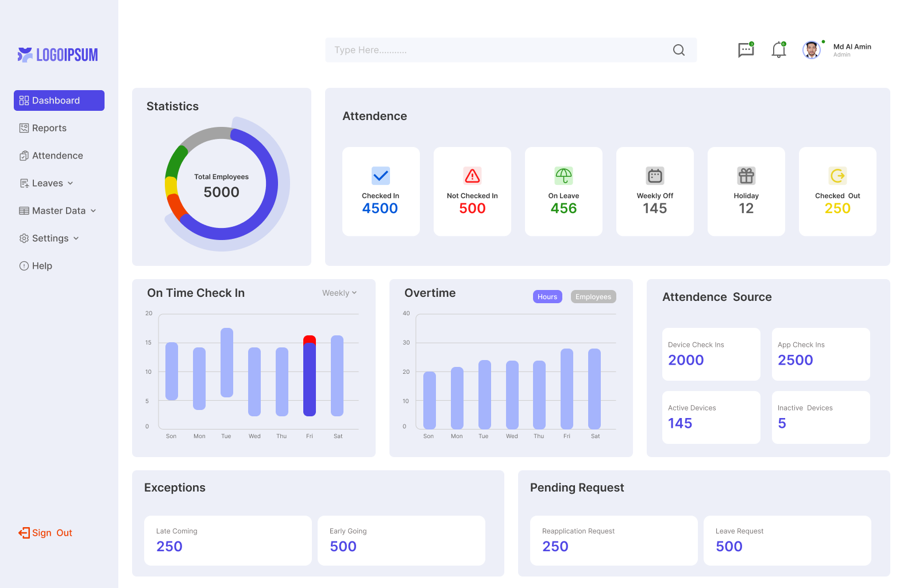Switch to Employees view in Overtime

(593, 296)
